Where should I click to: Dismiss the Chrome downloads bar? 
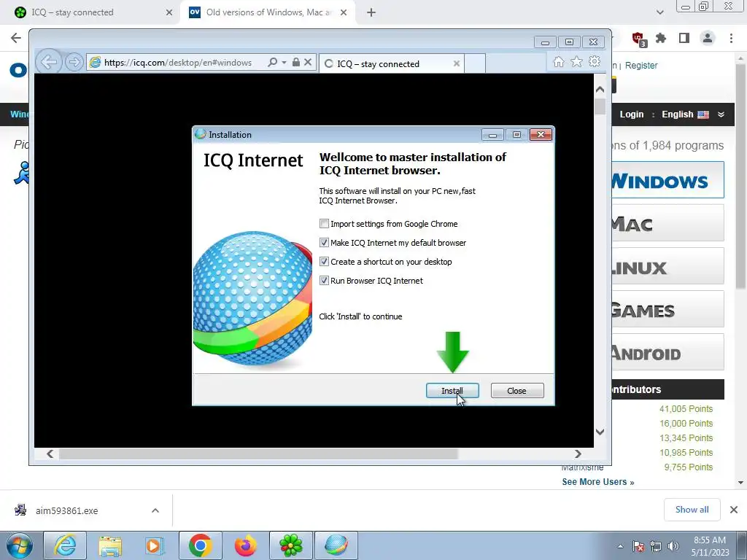click(734, 510)
